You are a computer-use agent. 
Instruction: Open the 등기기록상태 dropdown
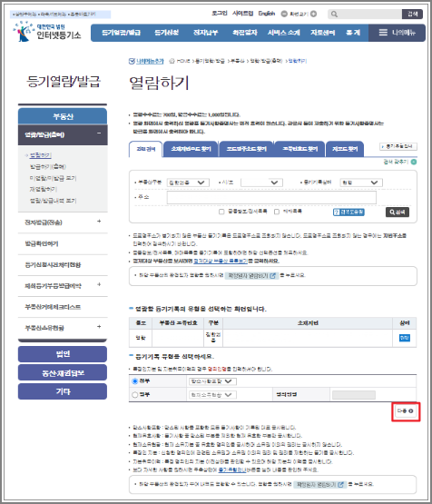tap(361, 183)
